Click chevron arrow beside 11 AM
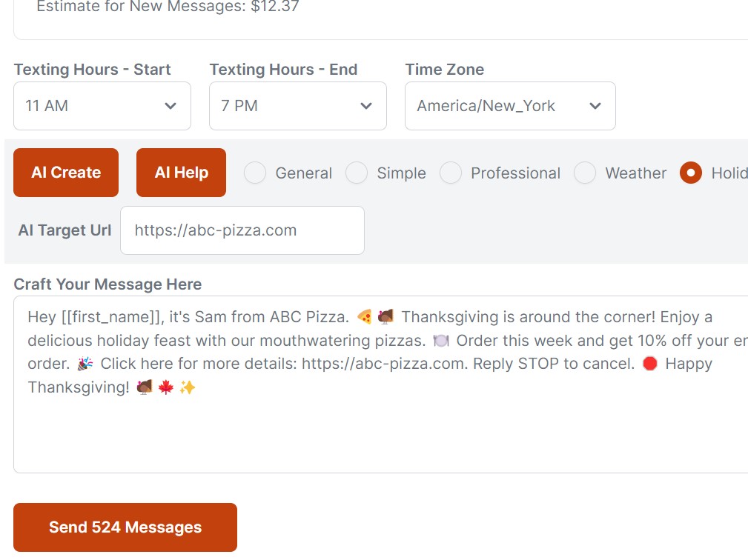 (171, 106)
